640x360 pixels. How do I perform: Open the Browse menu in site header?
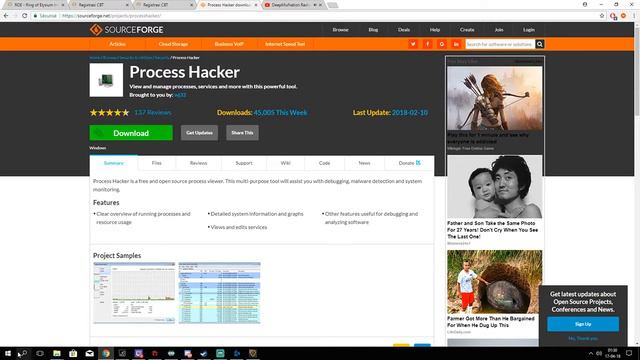pyautogui.click(x=340, y=30)
